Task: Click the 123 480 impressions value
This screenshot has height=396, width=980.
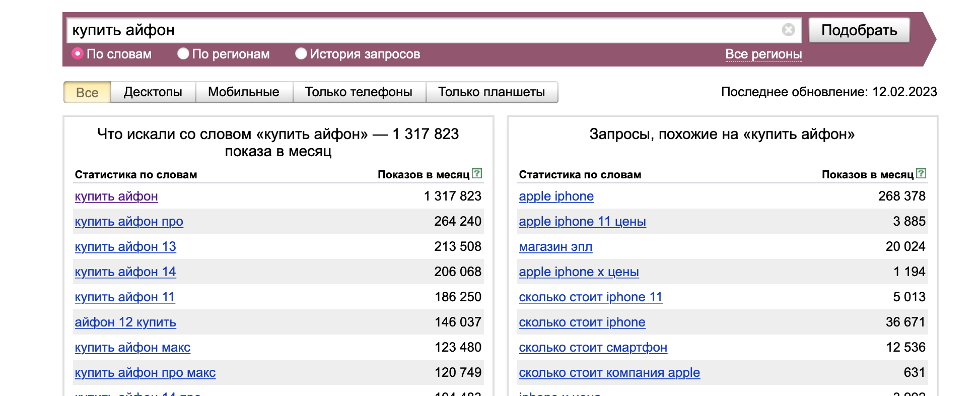Action: 458,347
